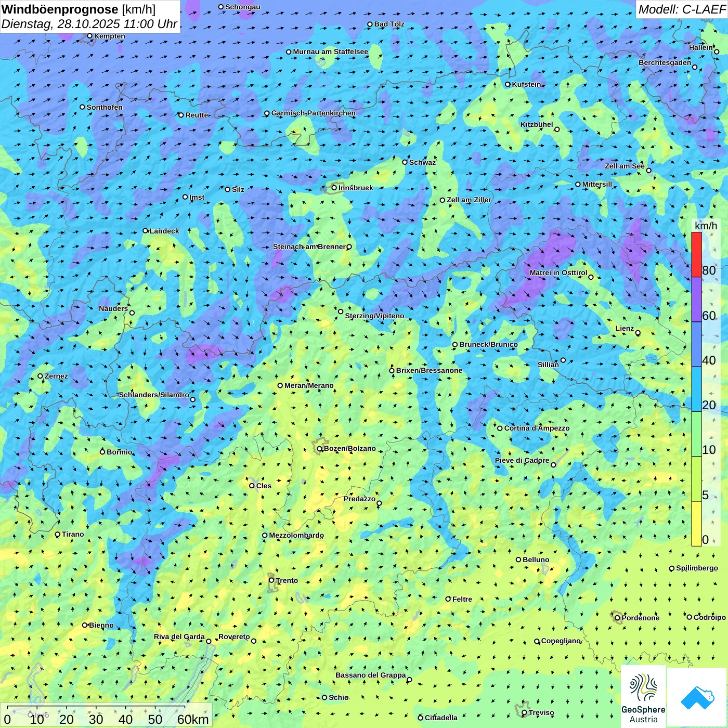Click the Mittersill city label
This screenshot has width=728, height=728.
tap(597, 184)
